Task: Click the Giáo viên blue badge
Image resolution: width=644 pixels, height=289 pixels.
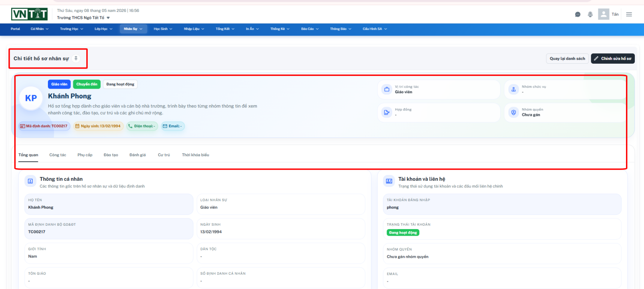Action: 59,84
